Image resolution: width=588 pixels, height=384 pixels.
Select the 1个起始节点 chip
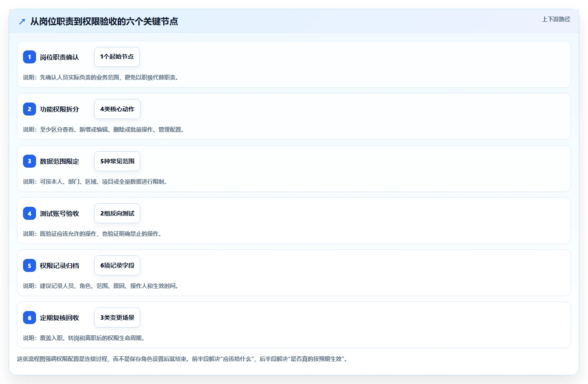tap(117, 57)
